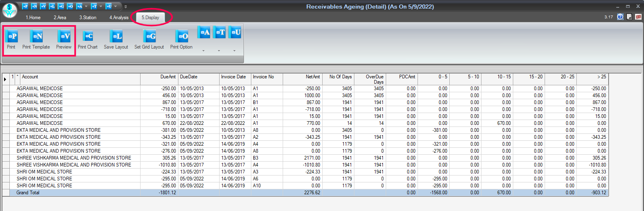Image resolution: width=644 pixels, height=211 pixels.
Task: Expand the arrow under the ribbon A icon
Action: point(203,51)
